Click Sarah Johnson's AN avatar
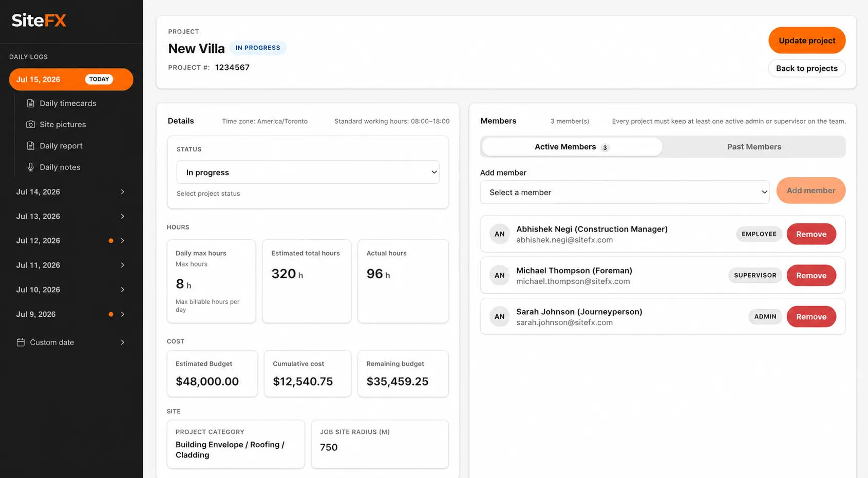The image size is (868, 478). tap(499, 317)
